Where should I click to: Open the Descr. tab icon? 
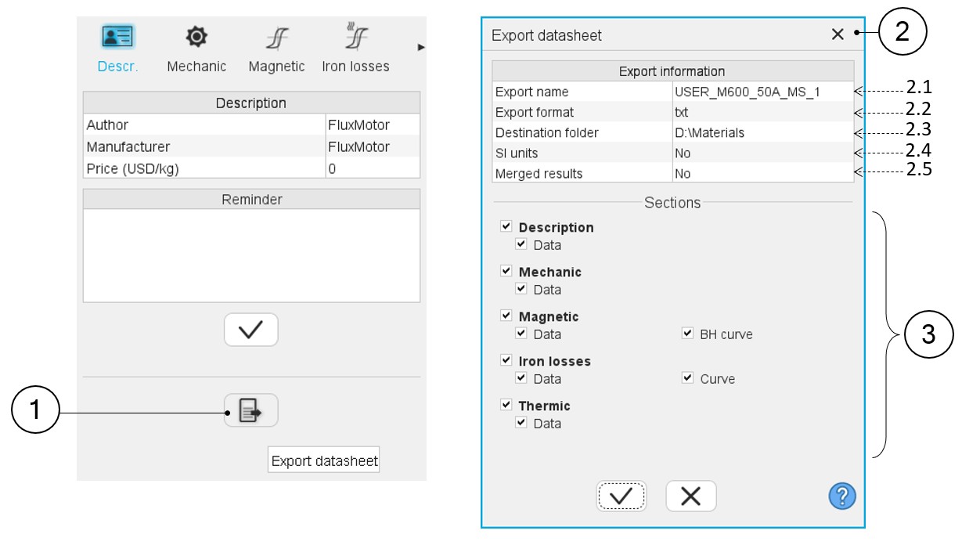point(117,37)
